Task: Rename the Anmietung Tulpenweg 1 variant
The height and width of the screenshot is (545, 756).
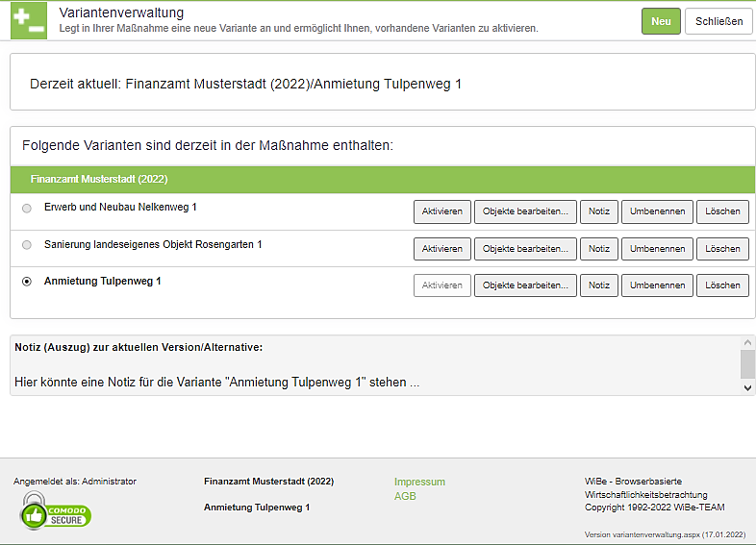Action: coord(657,285)
